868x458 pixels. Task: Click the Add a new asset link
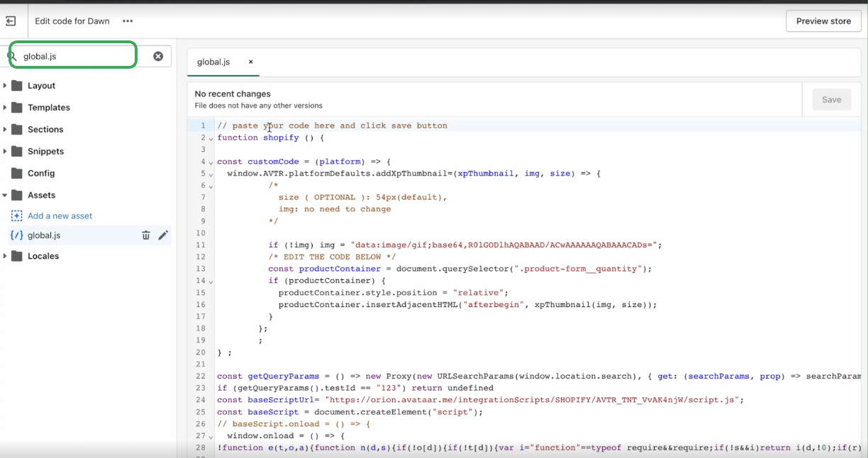[x=60, y=216]
